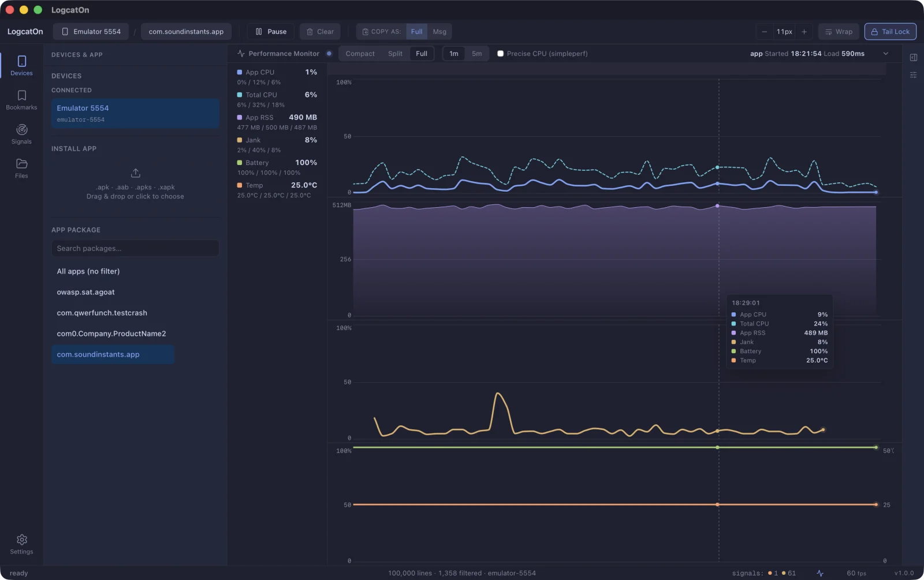Image resolution: width=924 pixels, height=580 pixels.
Task: Click the drag & drop APK install area
Action: (x=135, y=184)
